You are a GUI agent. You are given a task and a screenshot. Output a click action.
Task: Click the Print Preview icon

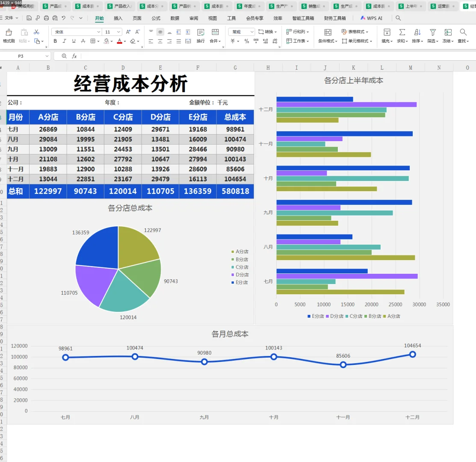tap(55, 18)
